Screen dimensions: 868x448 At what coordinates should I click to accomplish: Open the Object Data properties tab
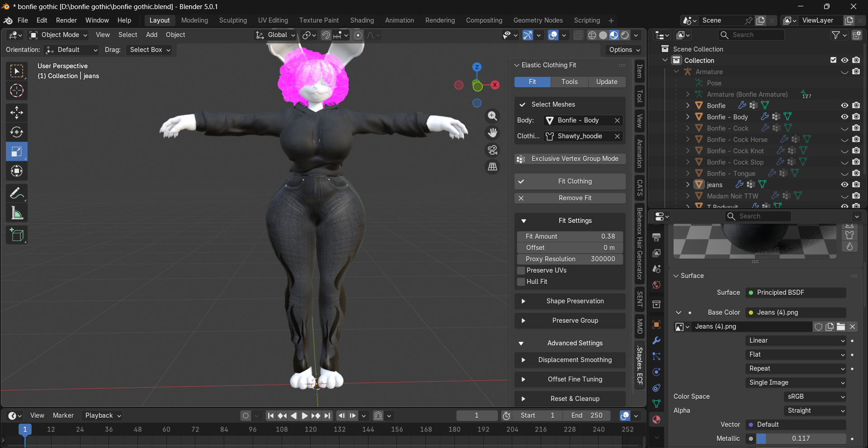point(656,404)
